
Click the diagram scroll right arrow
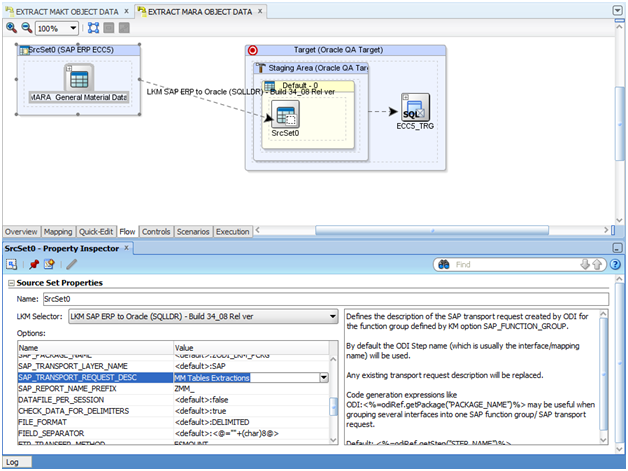[606, 230]
